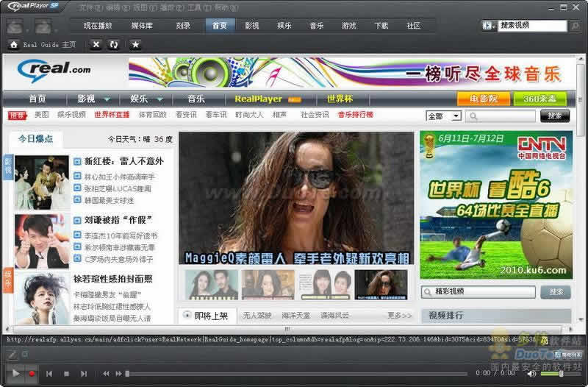Viewport: 588px width, 387px height.
Task: Select the 今日爆点 tab
Action: tap(35, 139)
